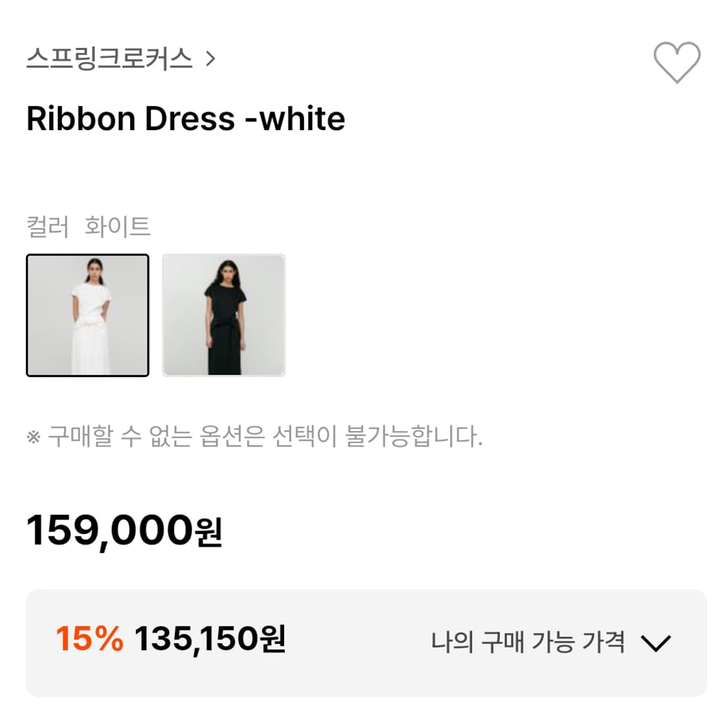Click the Ribbon Dress -white product title

[x=186, y=119]
